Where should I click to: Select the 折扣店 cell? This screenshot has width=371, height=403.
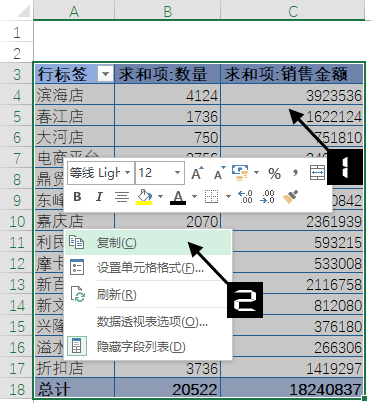click(x=74, y=368)
